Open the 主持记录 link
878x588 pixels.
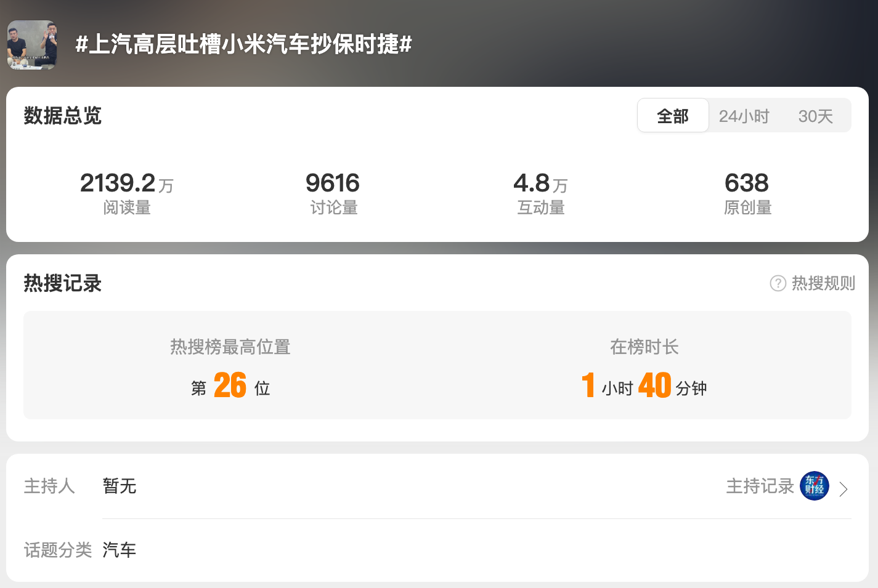[760, 486]
